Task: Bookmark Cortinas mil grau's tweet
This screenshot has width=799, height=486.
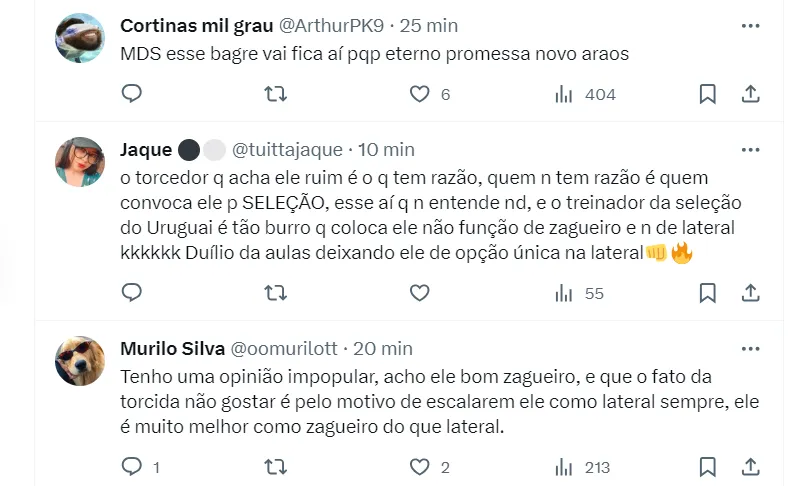Action: pyautogui.click(x=707, y=94)
